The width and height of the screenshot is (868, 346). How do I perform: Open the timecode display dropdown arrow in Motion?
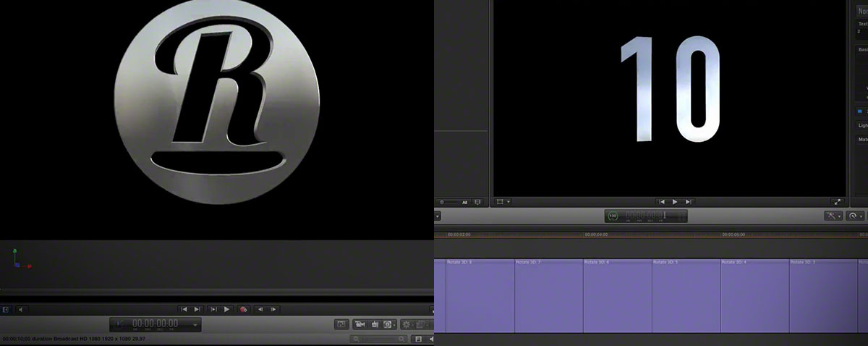point(195,325)
